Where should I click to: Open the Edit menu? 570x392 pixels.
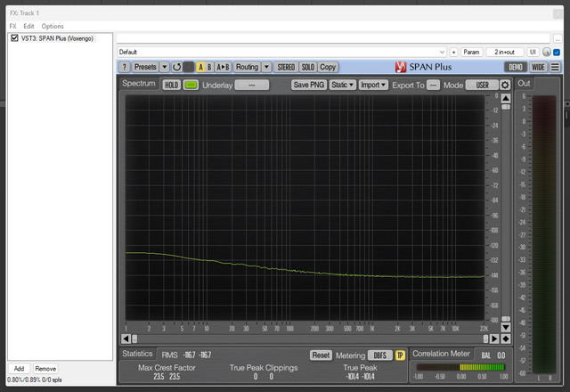pyautogui.click(x=28, y=26)
